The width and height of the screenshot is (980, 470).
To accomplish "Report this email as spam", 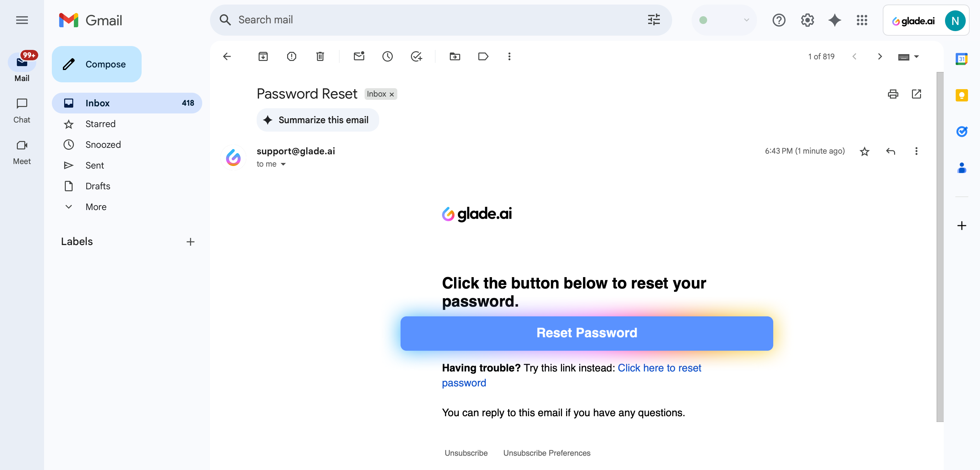I will coord(291,57).
